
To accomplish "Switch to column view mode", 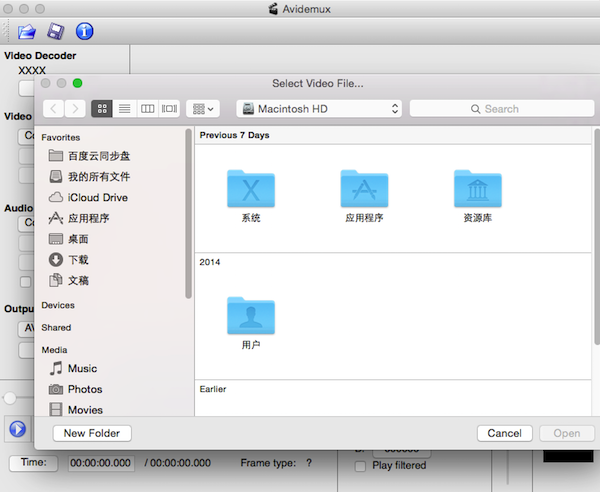I will (147, 108).
